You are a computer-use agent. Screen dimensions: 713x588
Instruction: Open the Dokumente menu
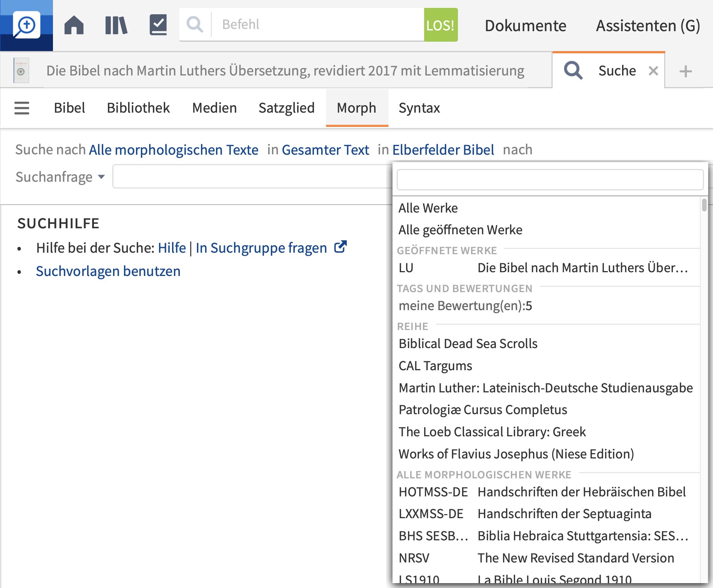click(x=526, y=26)
